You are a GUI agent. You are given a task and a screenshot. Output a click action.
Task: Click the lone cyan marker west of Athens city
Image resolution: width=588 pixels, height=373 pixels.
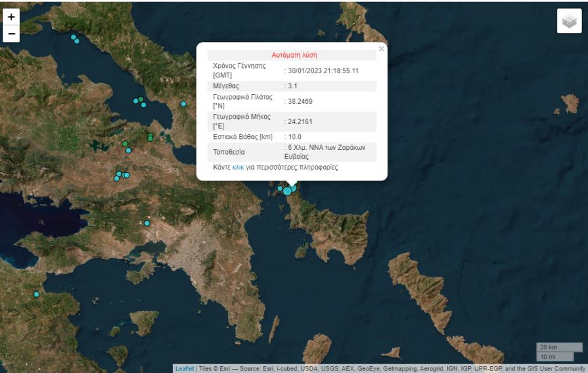click(x=147, y=223)
